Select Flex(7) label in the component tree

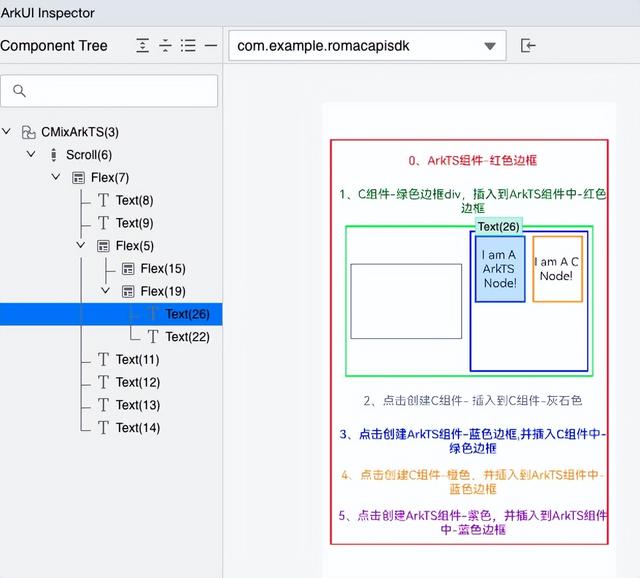[x=110, y=178]
